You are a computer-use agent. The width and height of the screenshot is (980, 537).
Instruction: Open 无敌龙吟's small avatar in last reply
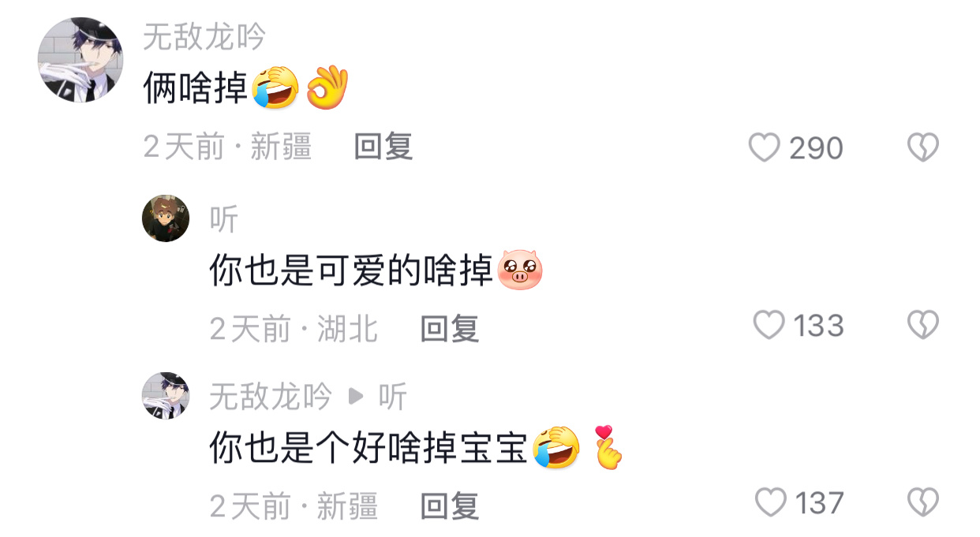(166, 396)
